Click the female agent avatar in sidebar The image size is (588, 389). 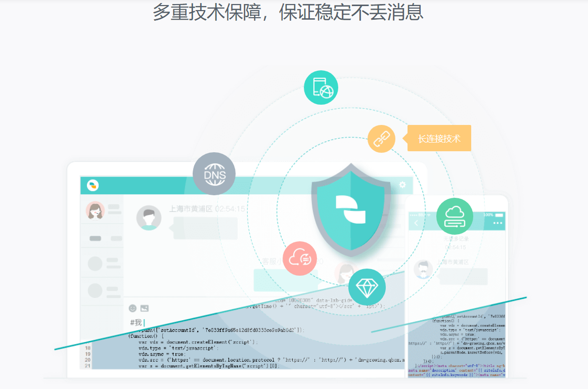click(95, 210)
